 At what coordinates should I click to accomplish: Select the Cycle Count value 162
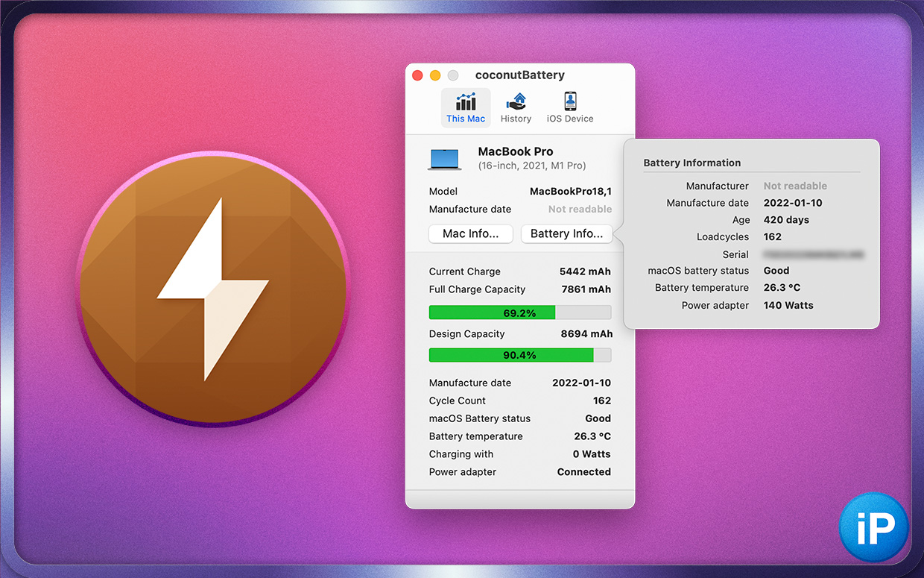click(x=601, y=400)
